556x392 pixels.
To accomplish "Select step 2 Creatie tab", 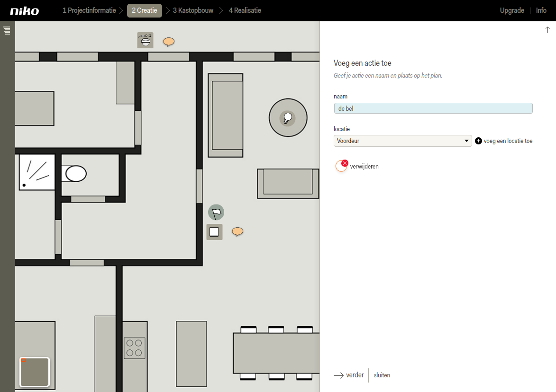I will pos(144,10).
